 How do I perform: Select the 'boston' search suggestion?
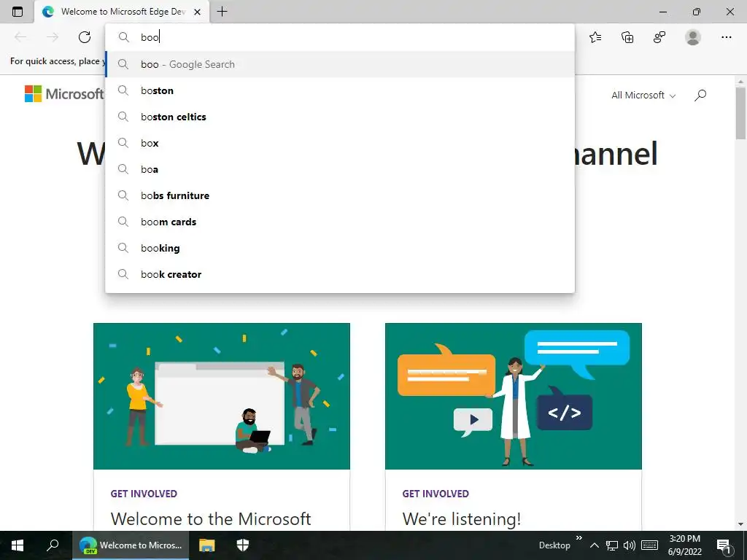(x=340, y=90)
